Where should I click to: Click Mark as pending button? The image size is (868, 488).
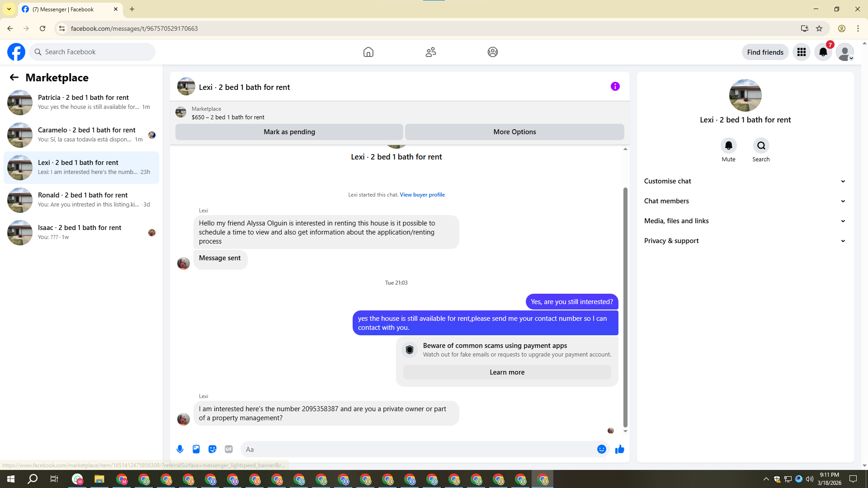click(x=289, y=132)
